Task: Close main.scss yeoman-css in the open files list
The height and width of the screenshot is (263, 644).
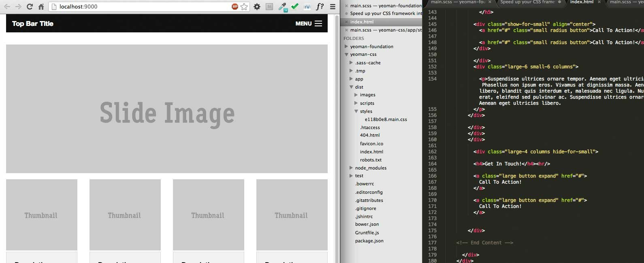Action: point(346,30)
